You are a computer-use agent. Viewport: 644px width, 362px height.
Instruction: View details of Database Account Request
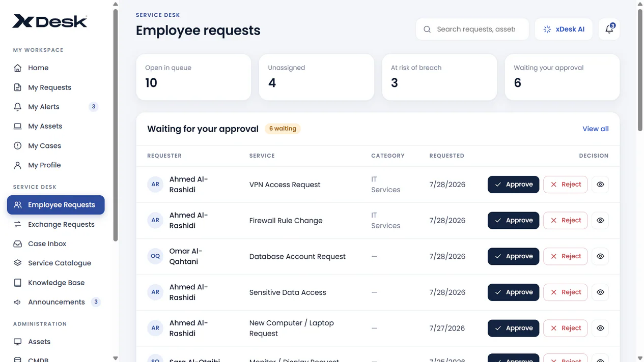(600, 256)
